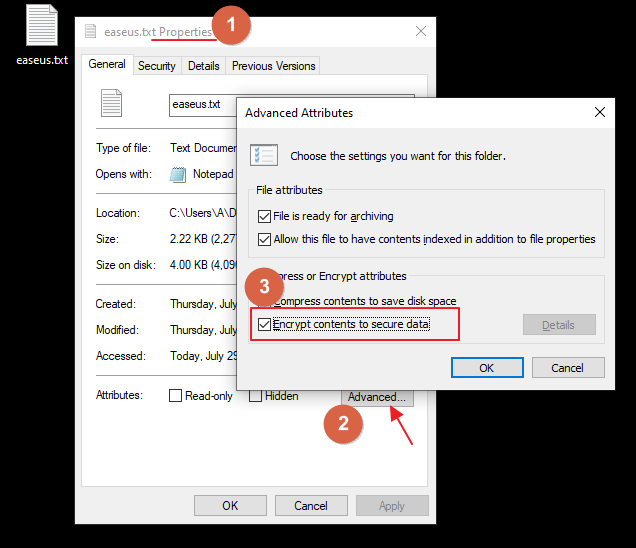Viewport: 636px width, 548px height.
Task: Confirm with OK in Advanced Attributes
Action: 486,367
